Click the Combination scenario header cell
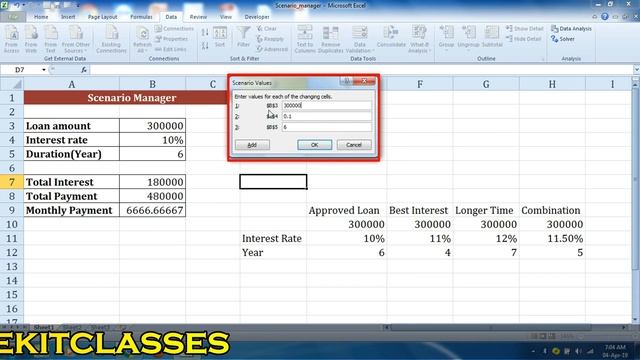This screenshot has width=640, height=360. tap(552, 210)
